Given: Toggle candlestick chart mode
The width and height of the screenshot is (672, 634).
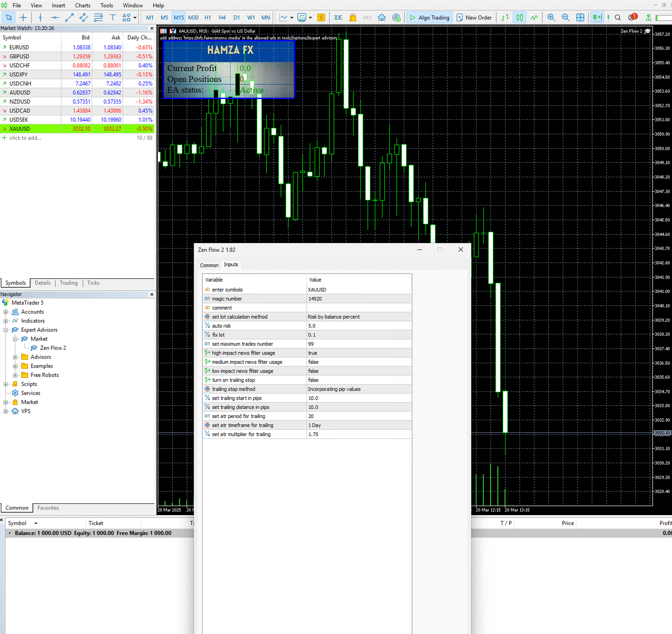Looking at the screenshot, I should point(519,18).
